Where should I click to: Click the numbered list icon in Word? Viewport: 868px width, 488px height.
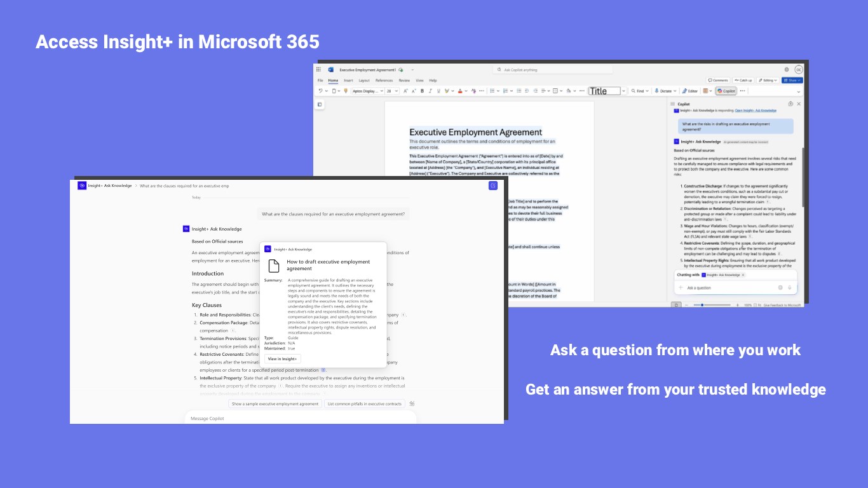pos(506,91)
